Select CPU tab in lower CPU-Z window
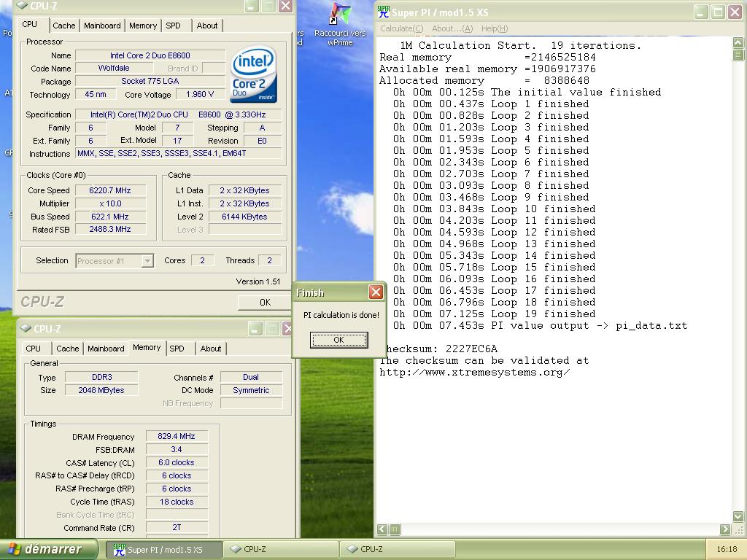747x560 pixels. (x=34, y=349)
